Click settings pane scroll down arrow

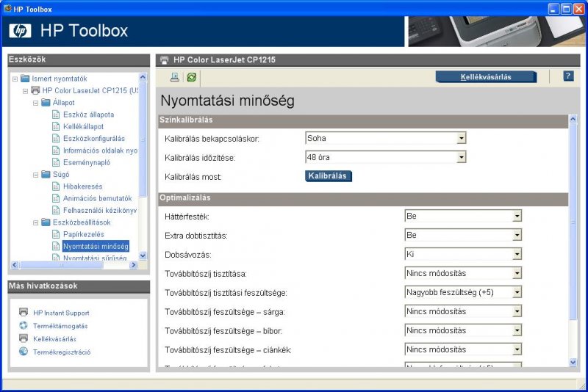pyautogui.click(x=573, y=362)
